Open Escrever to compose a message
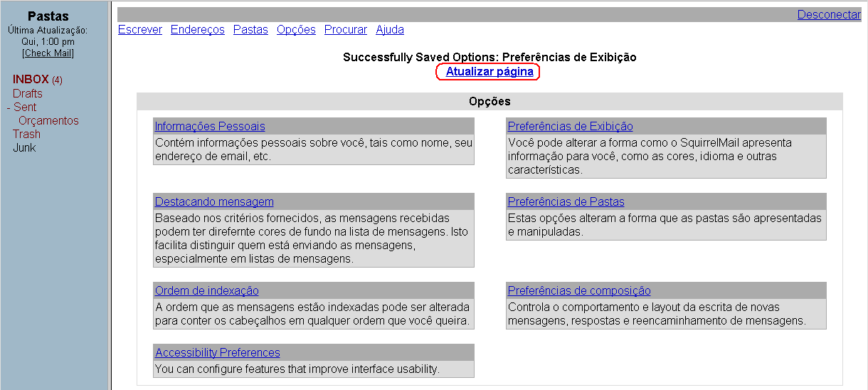The height and width of the screenshot is (390, 868). pyautogui.click(x=140, y=30)
